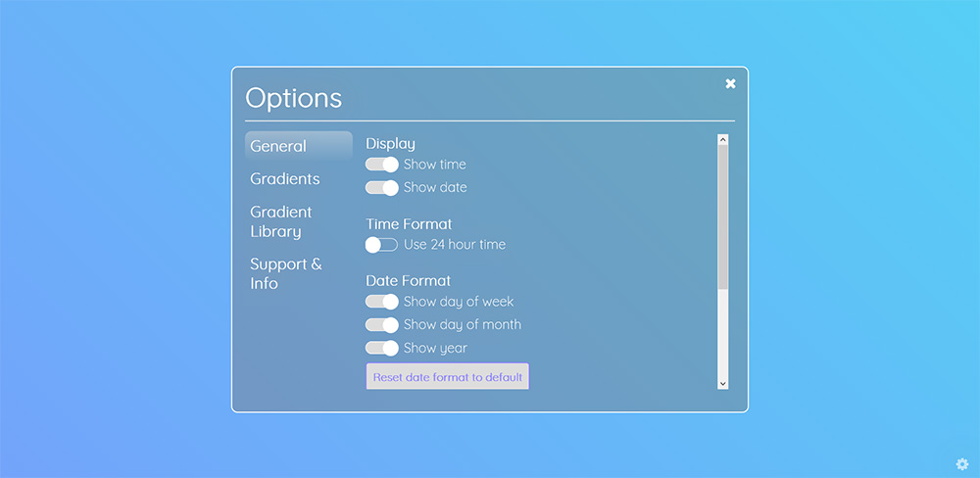Click the 'Date Format' section heading
The width and height of the screenshot is (980, 478).
(x=408, y=281)
